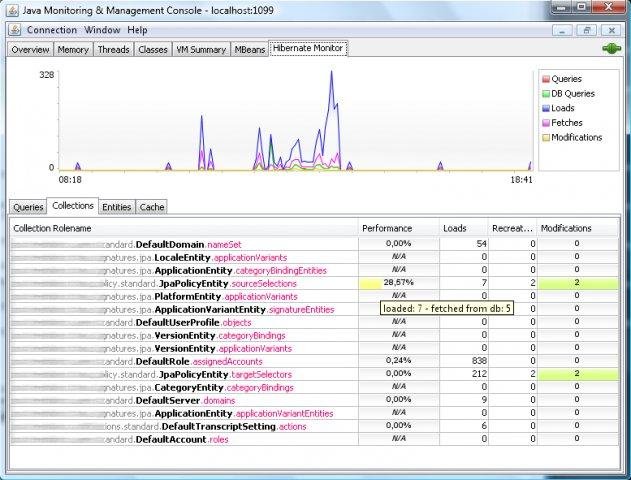Select ApplicationVariantEntity.signatureEntities row
The image size is (631, 480).
[315, 309]
